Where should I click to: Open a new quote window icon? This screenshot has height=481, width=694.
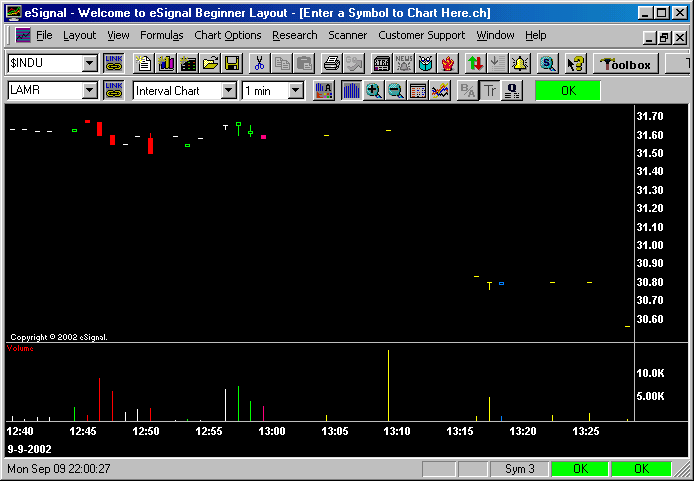point(188,64)
